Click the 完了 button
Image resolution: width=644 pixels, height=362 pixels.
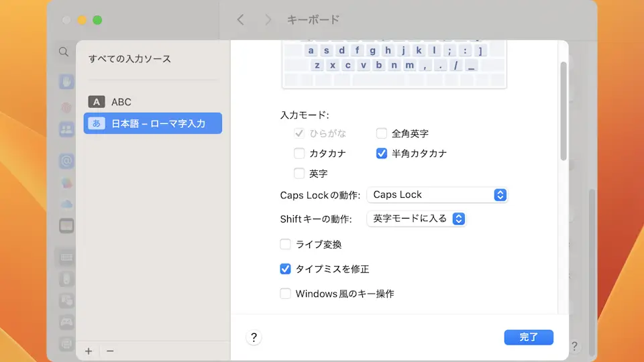click(x=529, y=337)
